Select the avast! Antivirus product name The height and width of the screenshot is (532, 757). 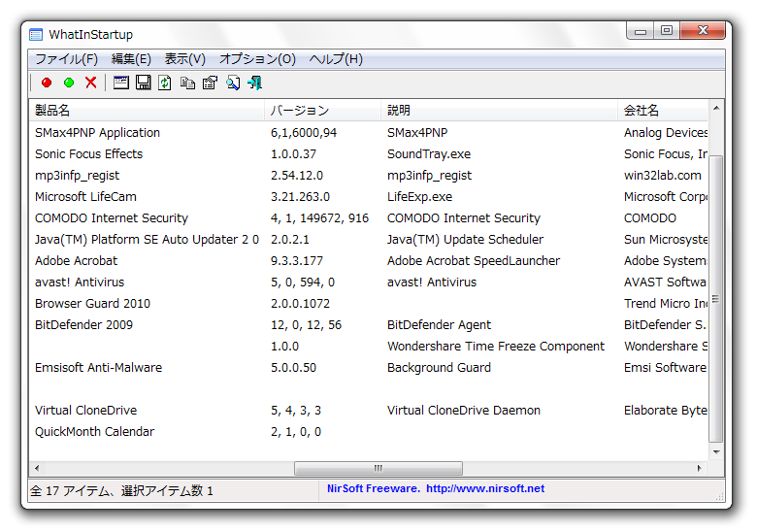(80, 282)
